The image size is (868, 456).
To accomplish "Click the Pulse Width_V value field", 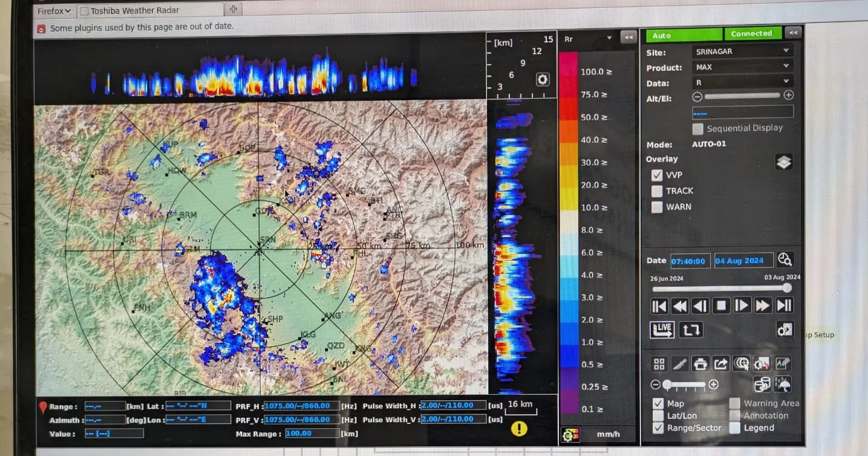I will coord(453,419).
